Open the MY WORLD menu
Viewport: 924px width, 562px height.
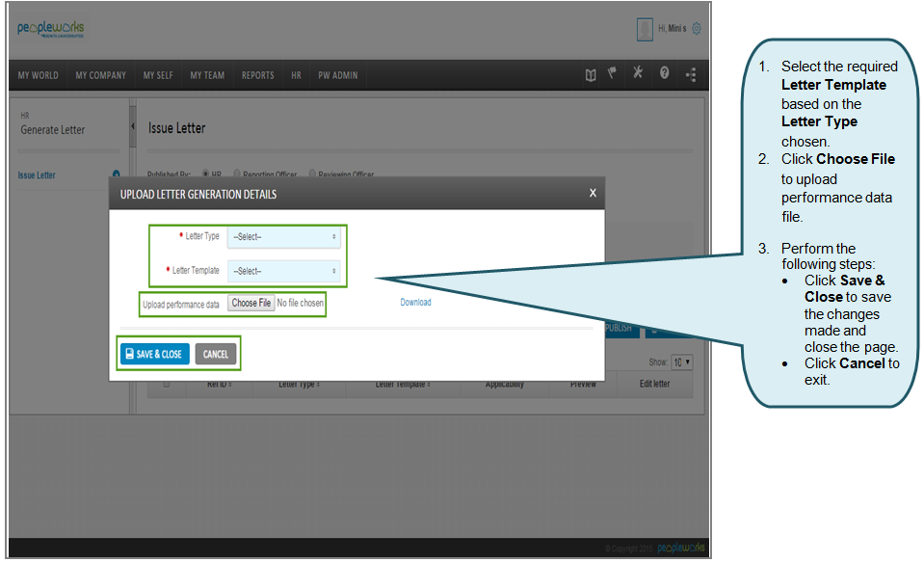click(x=39, y=75)
